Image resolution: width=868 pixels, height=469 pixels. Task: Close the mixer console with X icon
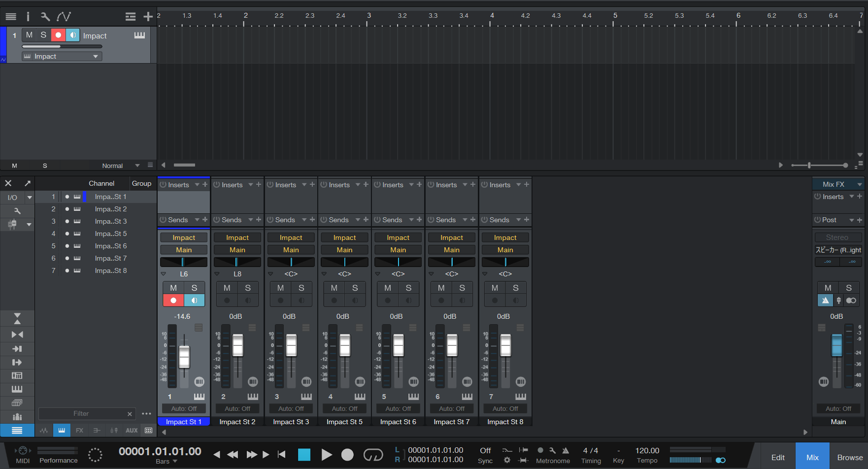click(x=8, y=183)
